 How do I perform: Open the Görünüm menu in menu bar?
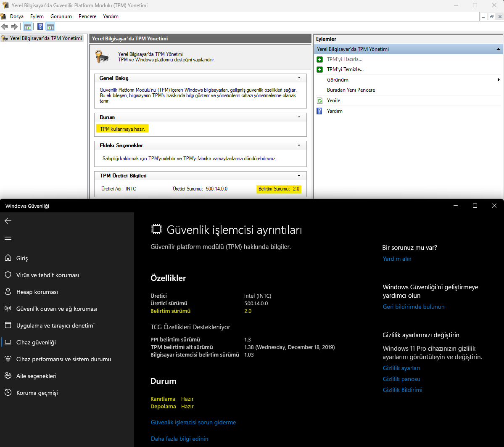61,16
